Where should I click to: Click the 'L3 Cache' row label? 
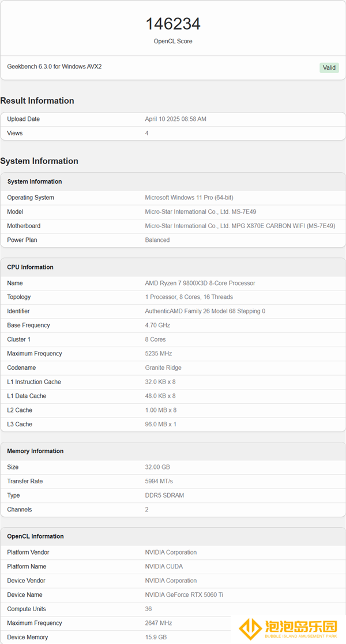coord(20,425)
